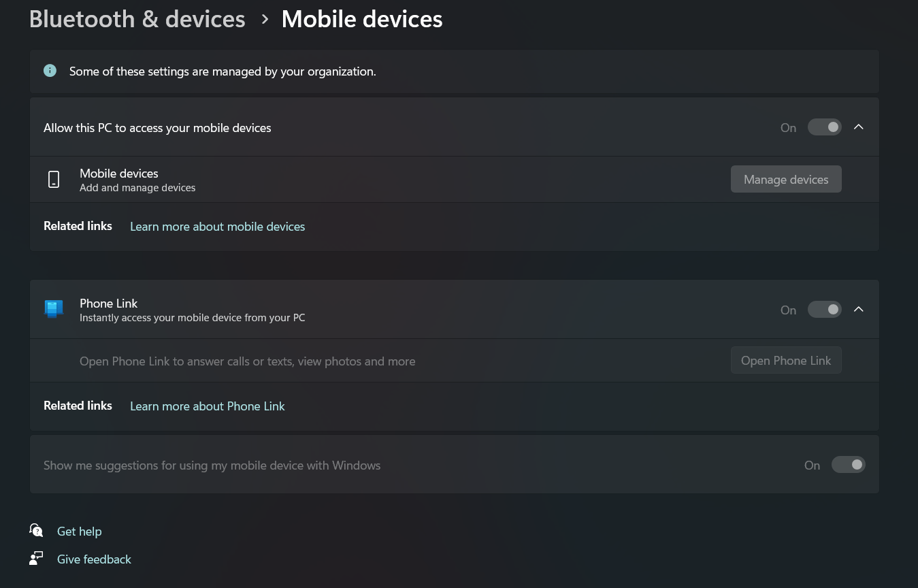Image resolution: width=918 pixels, height=588 pixels.
Task: Click the Phone Link app icon
Action: (53, 309)
